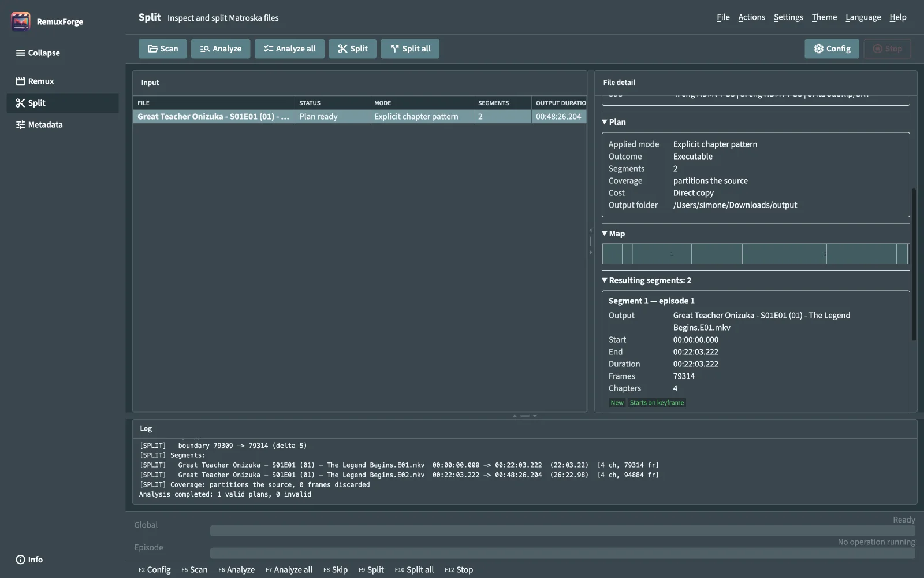Click the splitter handle between Input and File detail
Screen dimensions: 924x578
[591, 242]
